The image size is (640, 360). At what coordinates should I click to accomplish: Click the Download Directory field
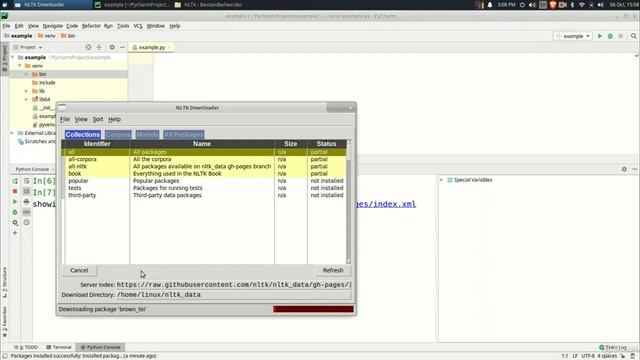coord(233,295)
